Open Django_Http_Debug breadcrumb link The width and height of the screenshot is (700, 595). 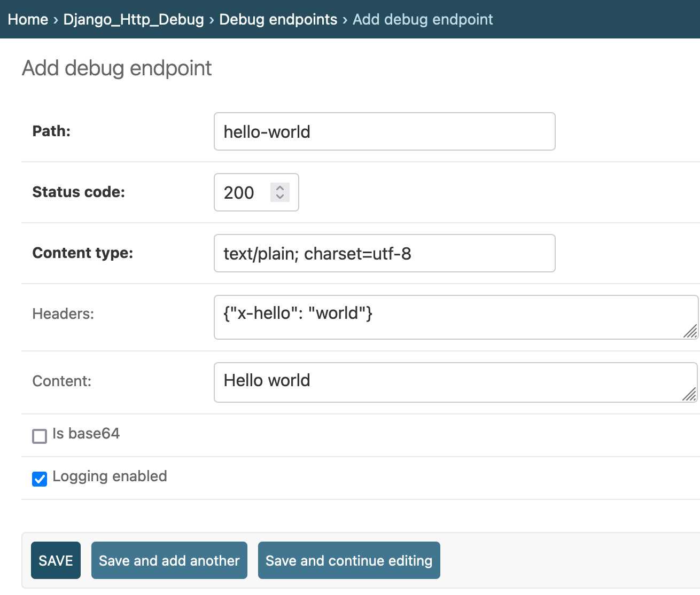point(134,19)
